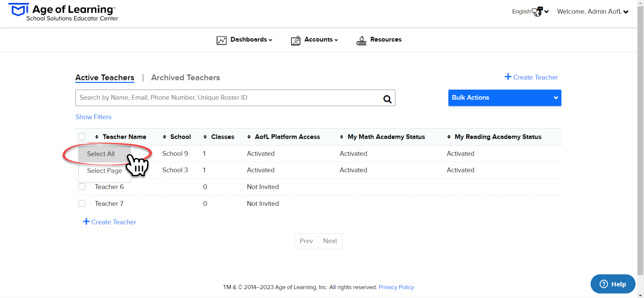This screenshot has width=644, height=298.
Task: Switch to the Archived Teachers tab
Action: (185, 78)
